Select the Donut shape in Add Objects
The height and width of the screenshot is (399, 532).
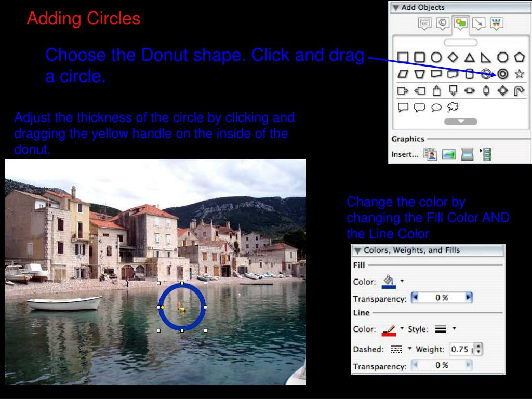[502, 74]
